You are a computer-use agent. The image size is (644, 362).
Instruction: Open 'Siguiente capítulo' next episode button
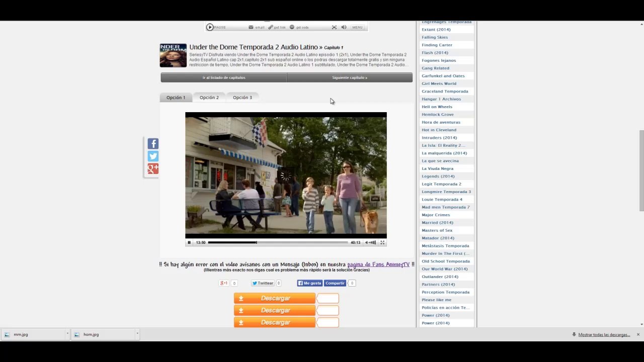pyautogui.click(x=350, y=77)
